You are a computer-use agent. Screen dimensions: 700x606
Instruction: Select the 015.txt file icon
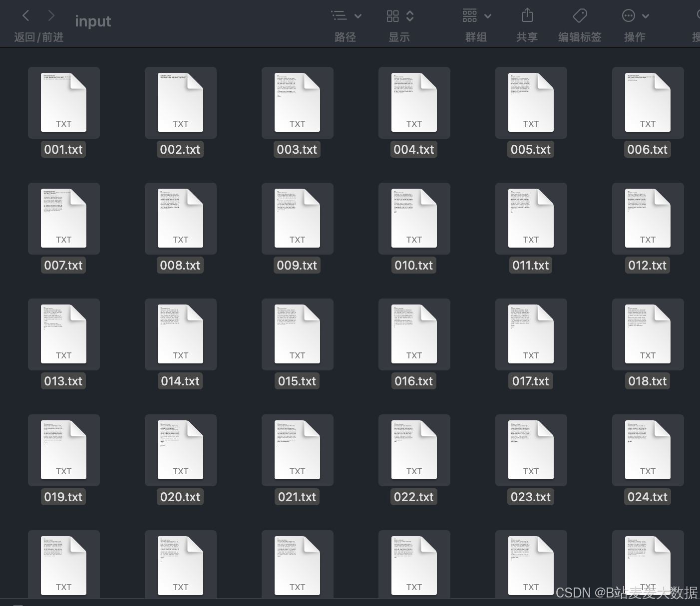[298, 334]
